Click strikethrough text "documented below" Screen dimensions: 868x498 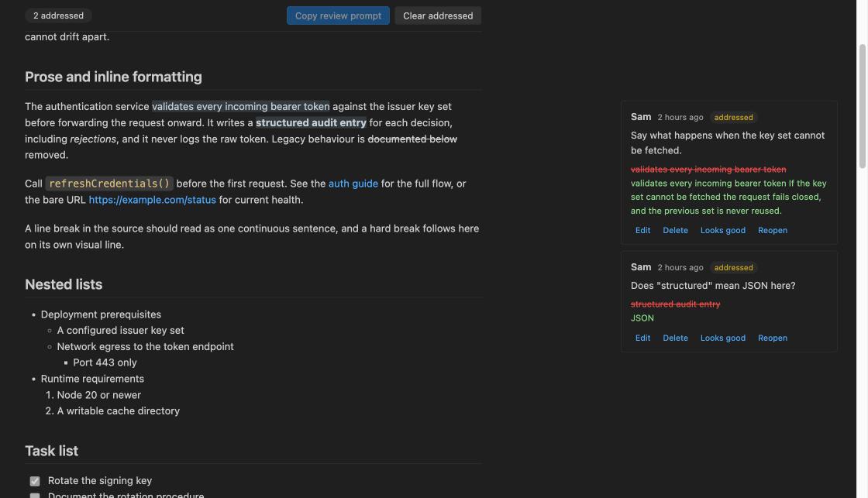(x=412, y=139)
